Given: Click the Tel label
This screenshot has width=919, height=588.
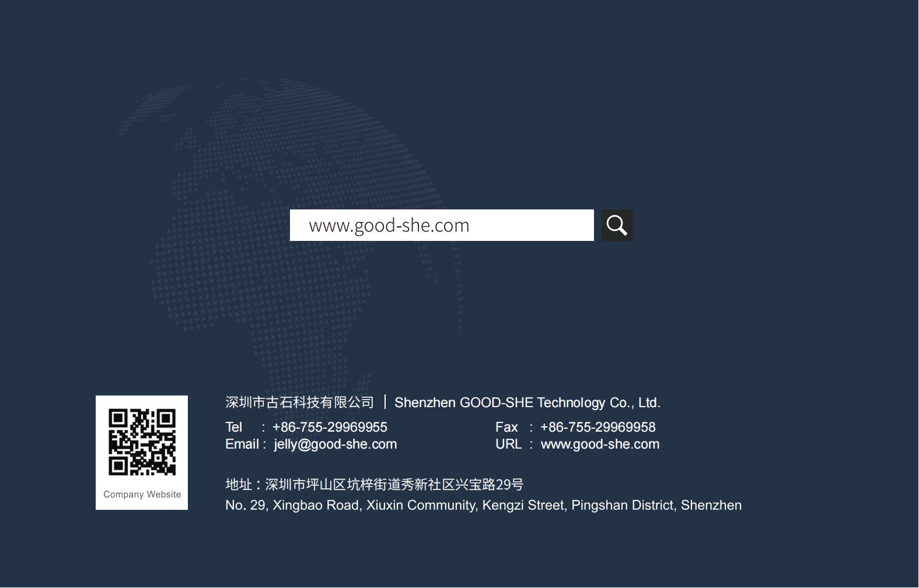Looking at the screenshot, I should click(x=233, y=427).
